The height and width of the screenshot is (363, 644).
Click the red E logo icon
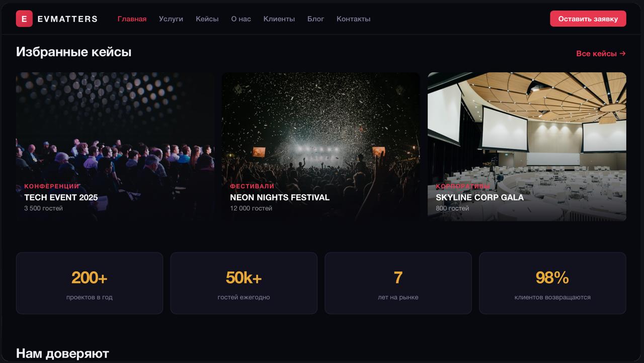click(x=24, y=19)
